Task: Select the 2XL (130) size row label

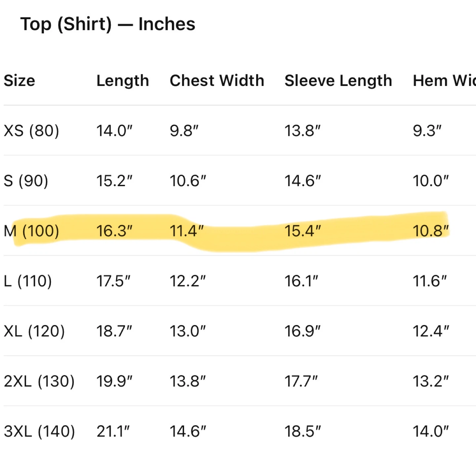Action: (x=39, y=381)
